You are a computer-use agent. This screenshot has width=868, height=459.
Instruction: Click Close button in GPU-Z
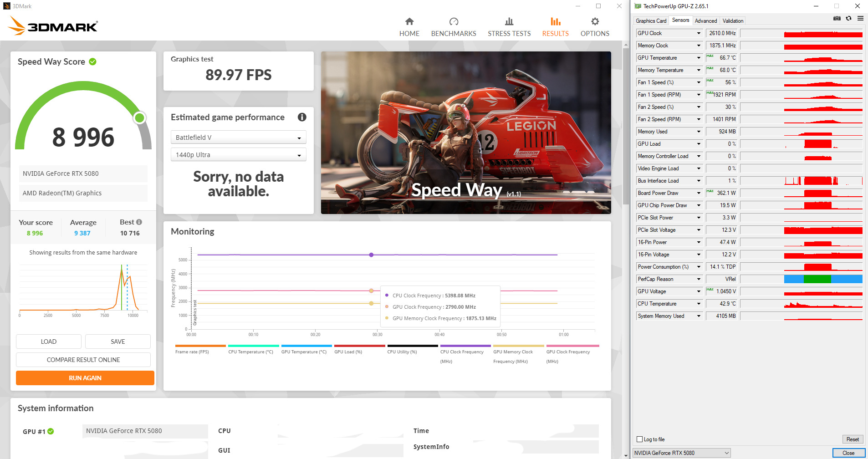pos(848,453)
